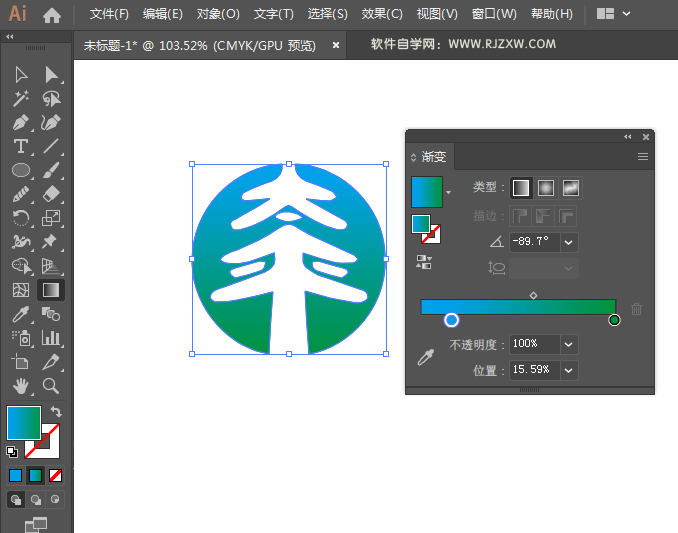Set linear gradient type
Screen dimensions: 678x533
pyautogui.click(x=521, y=188)
